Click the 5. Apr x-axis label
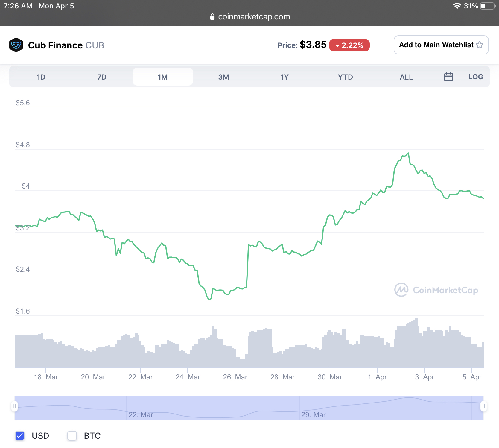 coord(472,377)
